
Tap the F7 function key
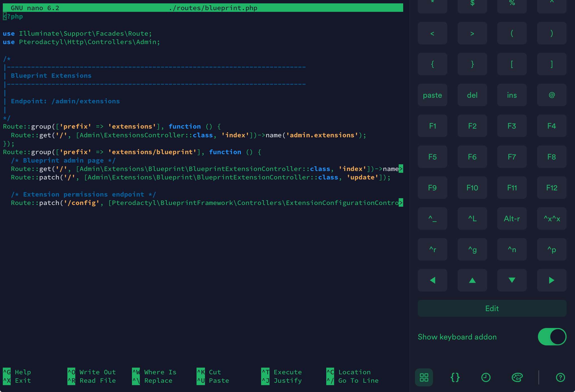point(512,157)
